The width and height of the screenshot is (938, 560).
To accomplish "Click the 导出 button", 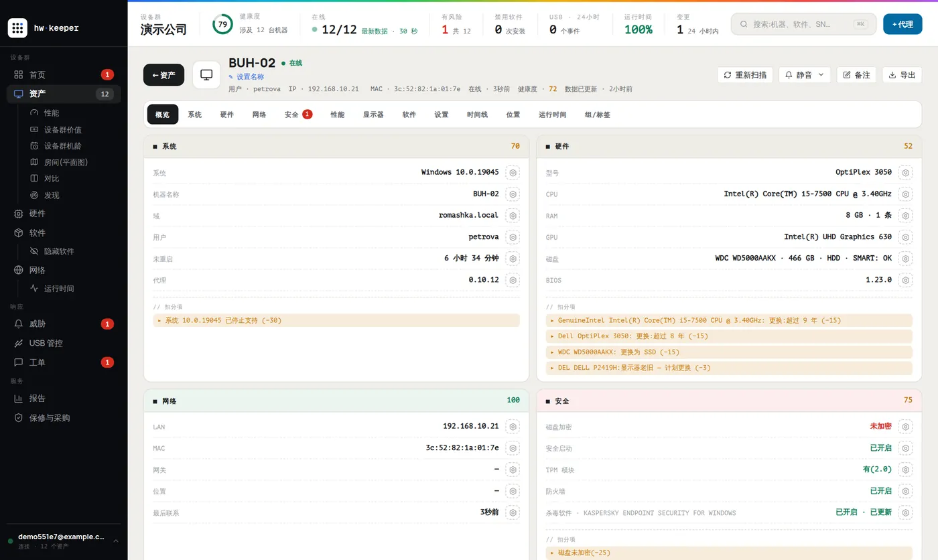I will pos(902,75).
